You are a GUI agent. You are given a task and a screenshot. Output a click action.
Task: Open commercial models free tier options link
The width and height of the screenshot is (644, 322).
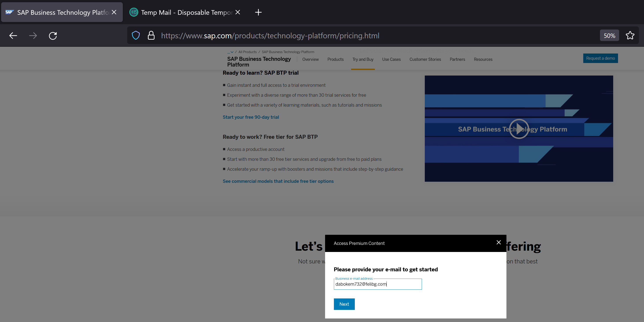coord(278,181)
